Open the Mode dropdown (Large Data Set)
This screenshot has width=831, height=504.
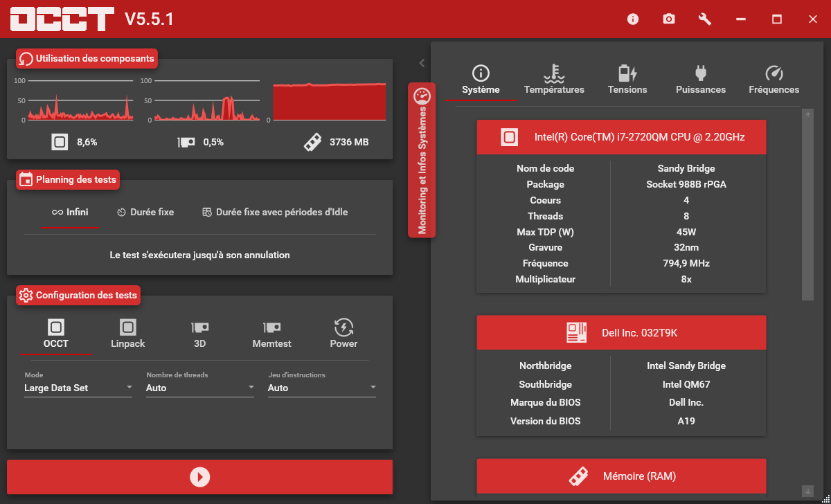click(78, 388)
